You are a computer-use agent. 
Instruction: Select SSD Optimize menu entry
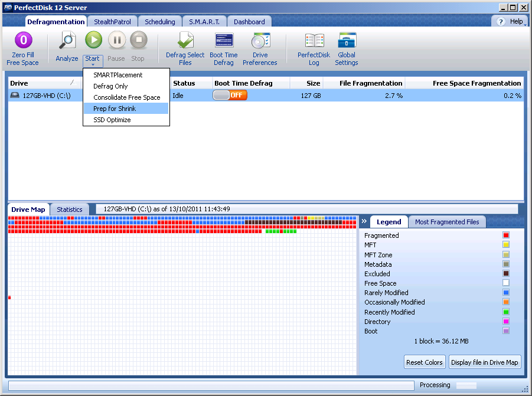click(126, 120)
